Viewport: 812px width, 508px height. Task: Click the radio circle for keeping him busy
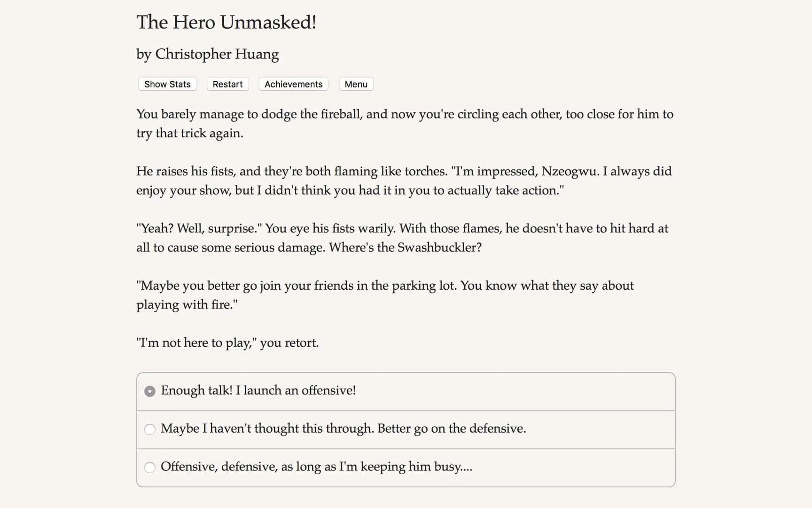(x=149, y=467)
